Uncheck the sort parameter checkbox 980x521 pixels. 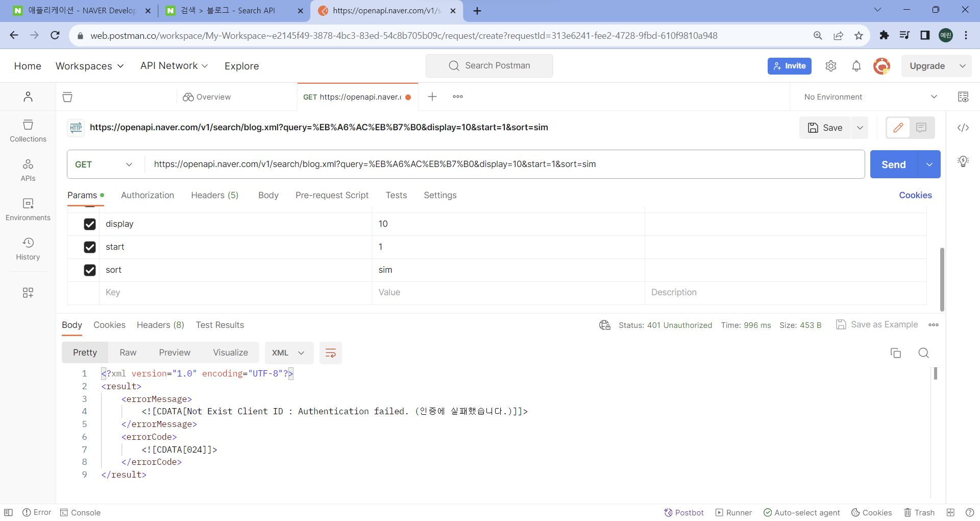pyautogui.click(x=90, y=270)
